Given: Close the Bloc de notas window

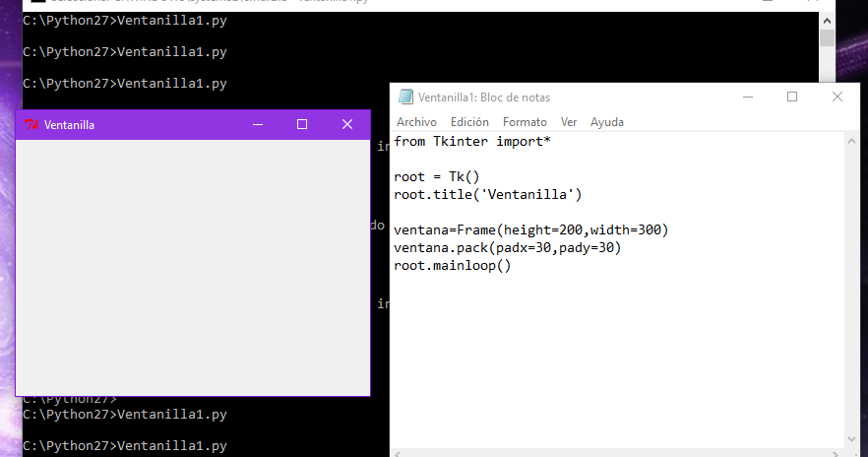Looking at the screenshot, I should pyautogui.click(x=837, y=97).
